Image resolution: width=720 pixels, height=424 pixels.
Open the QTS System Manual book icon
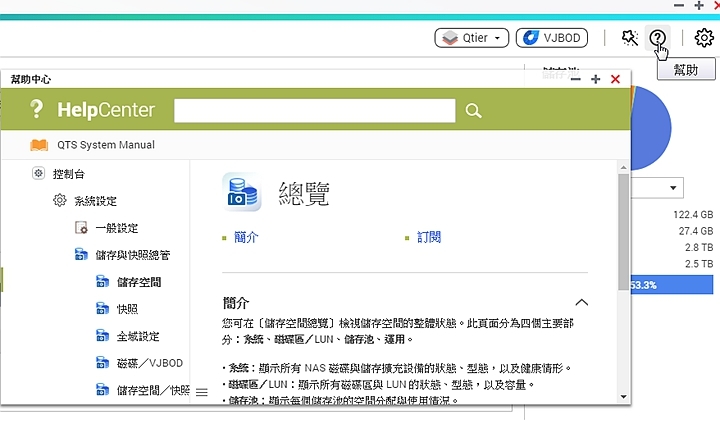click(x=39, y=145)
